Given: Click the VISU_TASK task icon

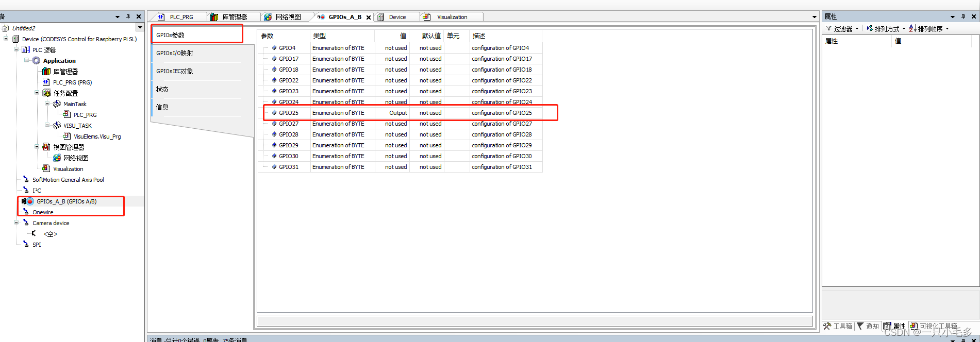Looking at the screenshot, I should [x=57, y=125].
